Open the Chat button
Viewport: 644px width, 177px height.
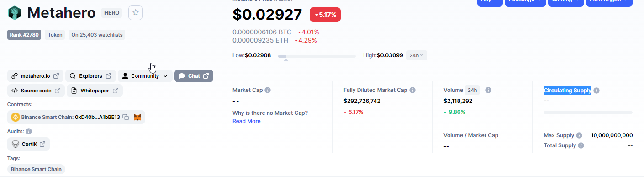click(194, 76)
